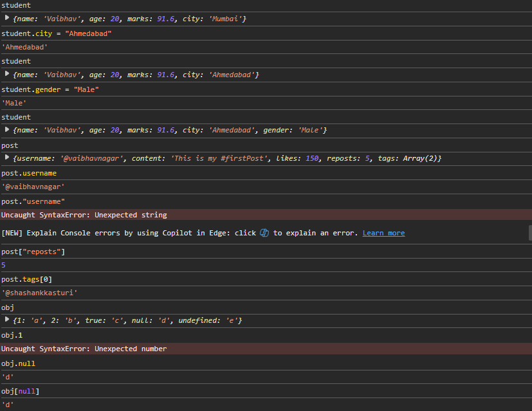Screen dimensions: 532x411
Task: Click the post.tags[0] command
Action: 26,279
